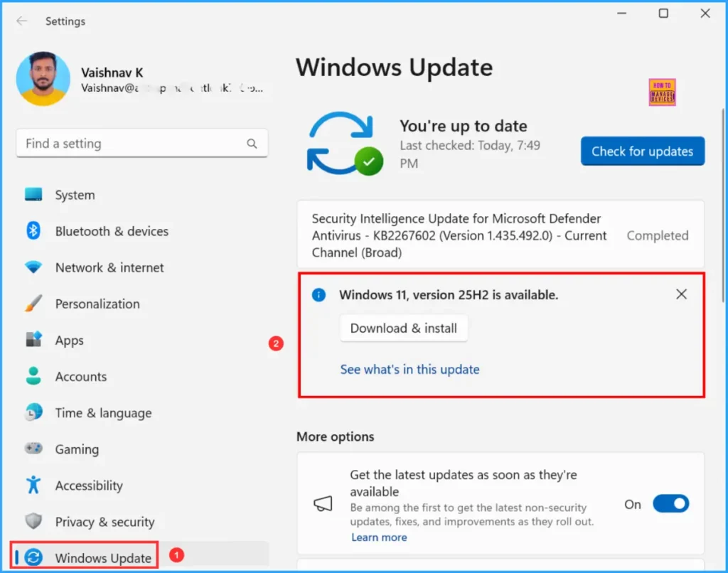Select Windows Update in the sidebar
This screenshot has width=728, height=573.
103,558
